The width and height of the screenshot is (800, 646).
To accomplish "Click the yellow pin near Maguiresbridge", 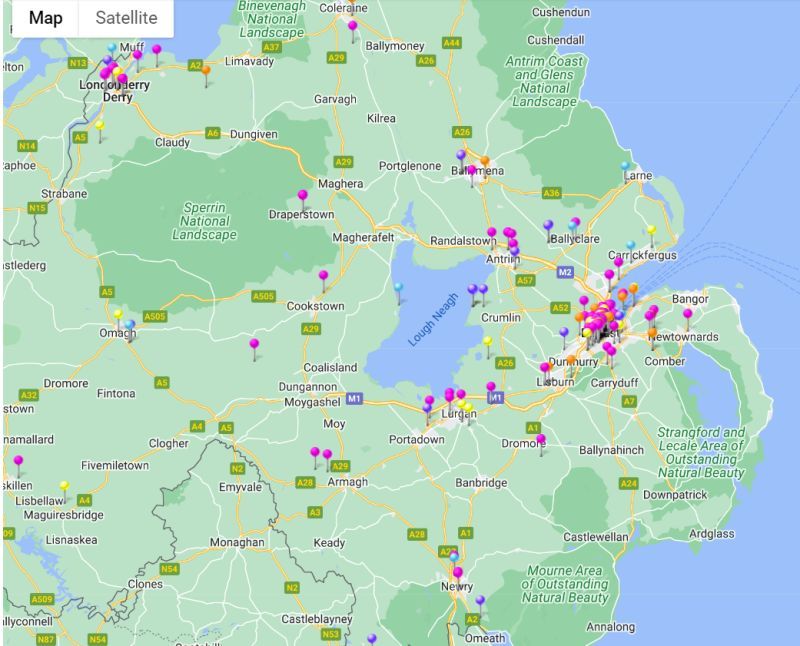I will point(64,486).
